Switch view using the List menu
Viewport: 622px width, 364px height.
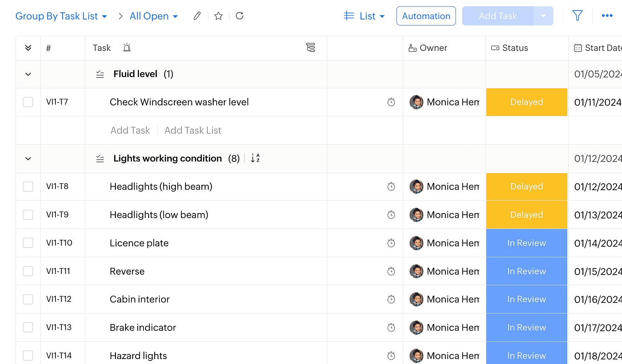pyautogui.click(x=364, y=16)
